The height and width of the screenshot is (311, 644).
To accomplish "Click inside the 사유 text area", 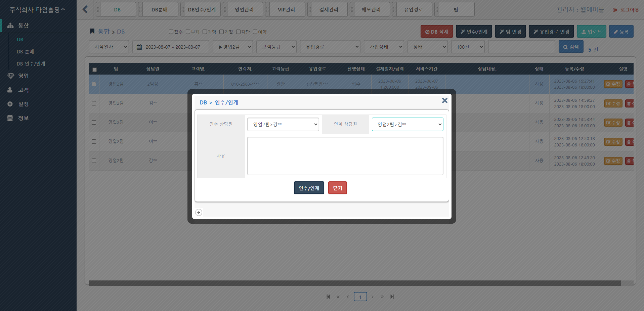I will (x=345, y=155).
